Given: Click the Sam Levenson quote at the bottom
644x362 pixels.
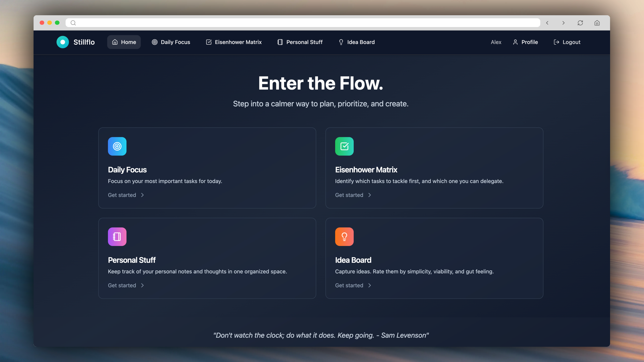Looking at the screenshot, I should tap(321, 335).
